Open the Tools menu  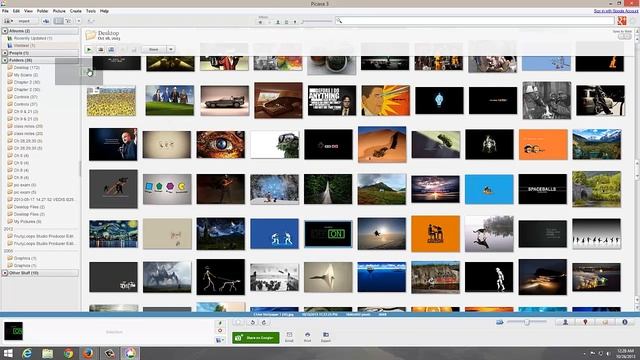coord(91,11)
